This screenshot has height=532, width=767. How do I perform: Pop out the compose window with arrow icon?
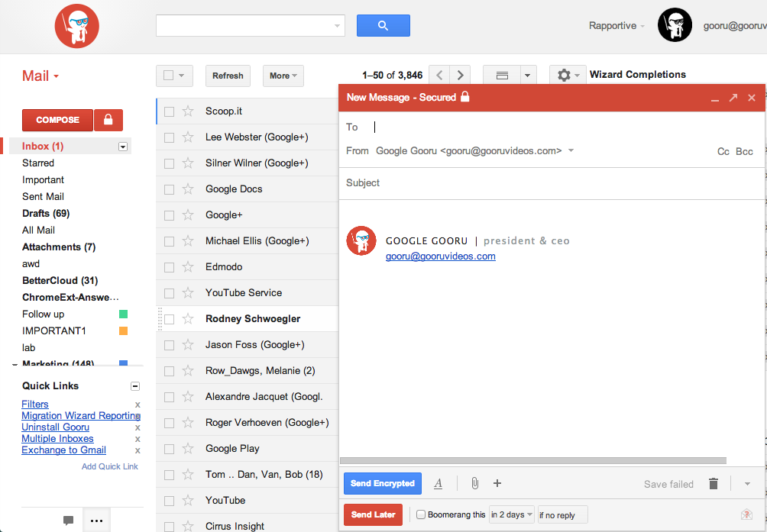click(733, 98)
